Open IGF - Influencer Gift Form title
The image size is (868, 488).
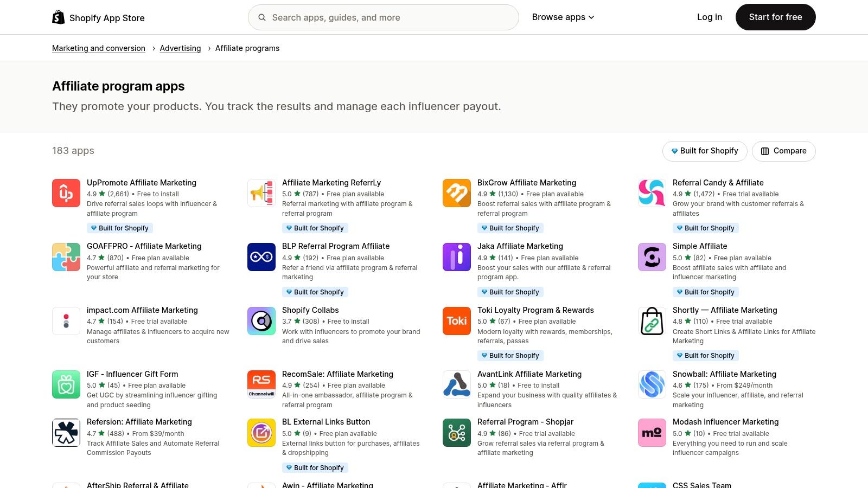132,374
